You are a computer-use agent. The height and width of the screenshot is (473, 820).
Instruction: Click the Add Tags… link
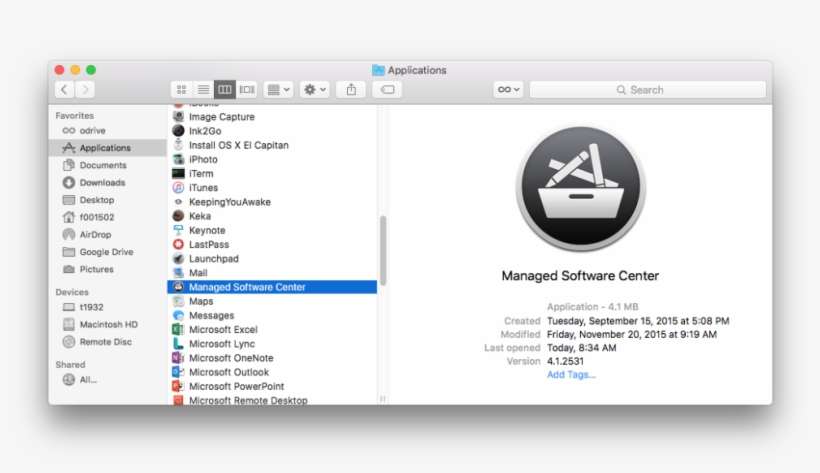pos(571,375)
